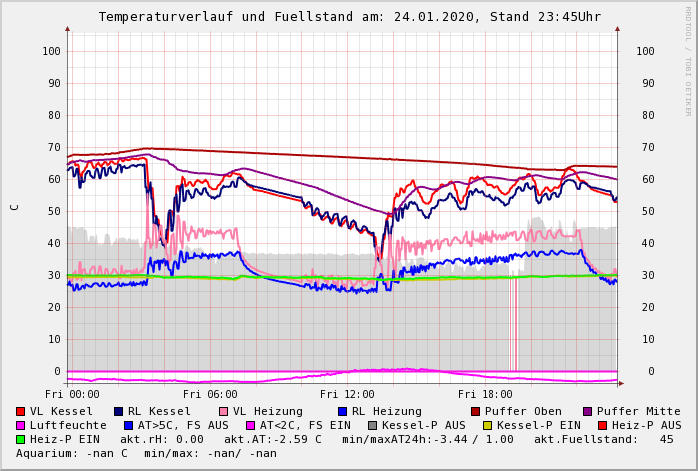Click the Temperaturverlauf und Fuellstand chart title

(349, 17)
